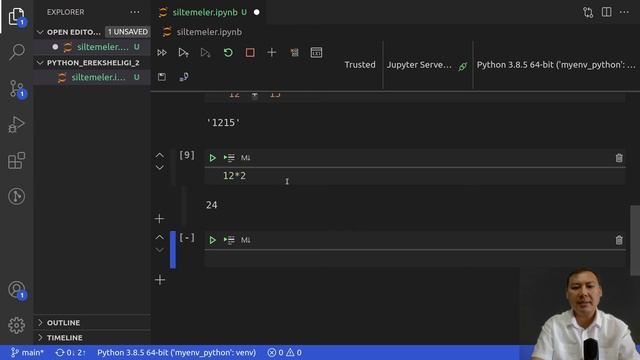Image resolution: width=640 pixels, height=360 pixels.
Task: Open Explorer views and more actions
Action: tap(135, 12)
